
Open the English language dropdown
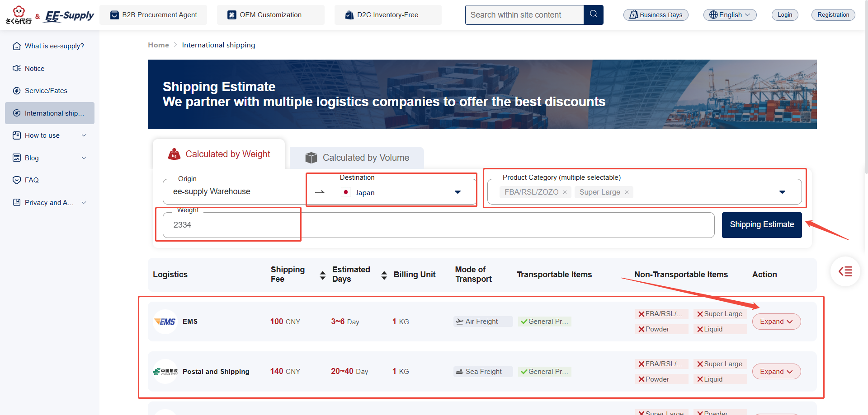click(730, 15)
